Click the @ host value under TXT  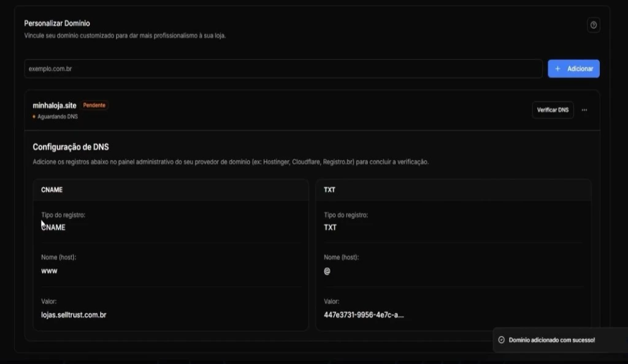(327, 270)
